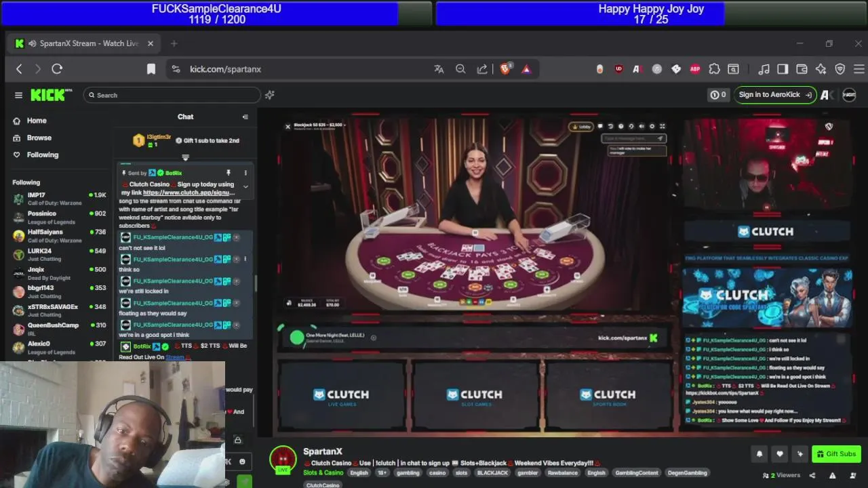
Task: Open SpartanX streamer avatar
Action: tap(283, 459)
